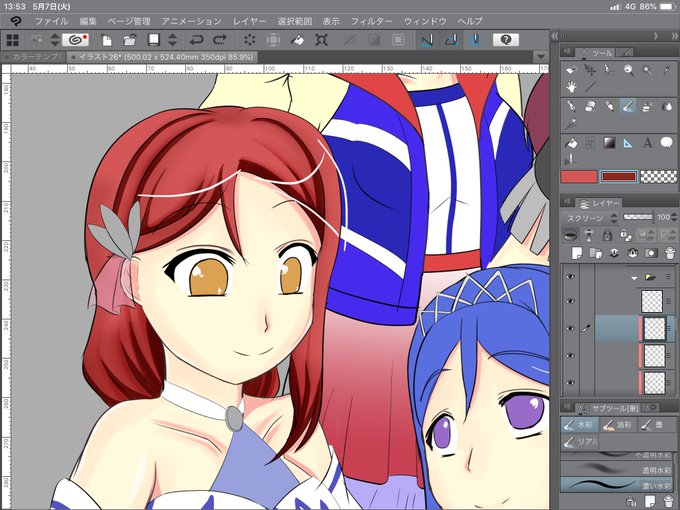
Task: Choose the 透明水彩 brush
Action: tap(617, 470)
